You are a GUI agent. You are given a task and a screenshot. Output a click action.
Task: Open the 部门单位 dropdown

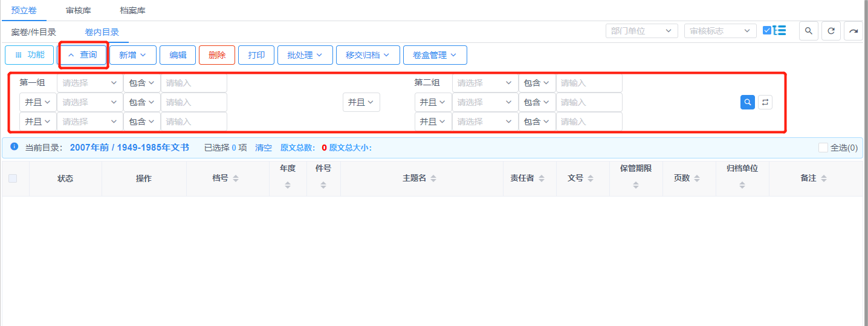(641, 31)
